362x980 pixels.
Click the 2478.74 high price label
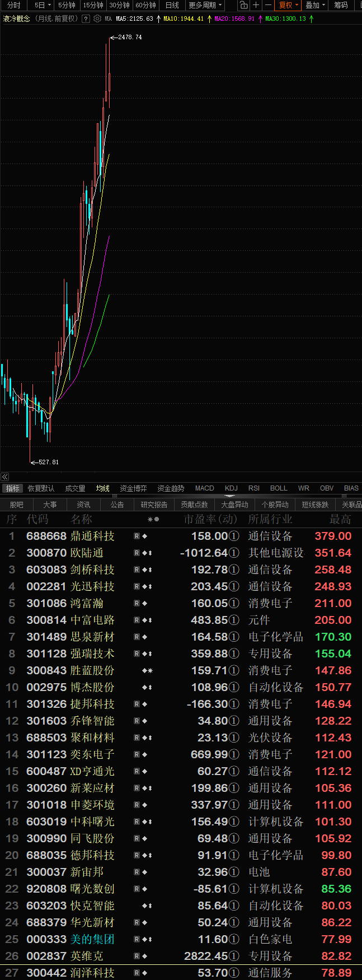[x=130, y=37]
